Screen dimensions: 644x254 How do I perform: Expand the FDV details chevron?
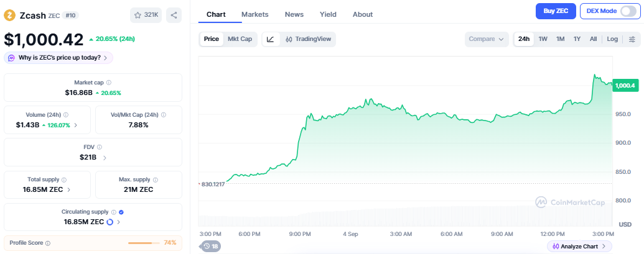pos(105,157)
